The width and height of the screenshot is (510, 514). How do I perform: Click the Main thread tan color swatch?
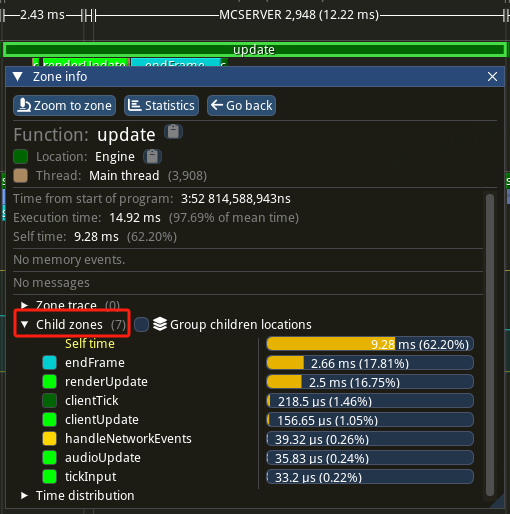coord(21,176)
